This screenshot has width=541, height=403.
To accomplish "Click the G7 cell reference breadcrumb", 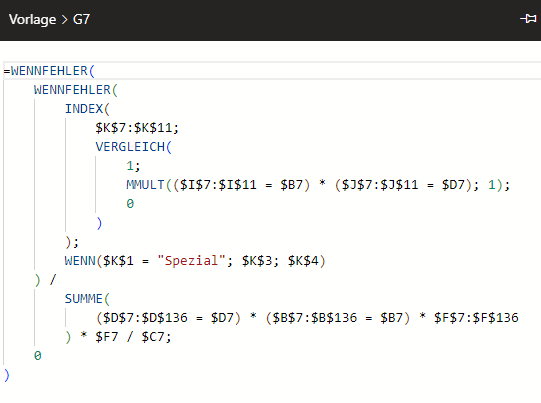I will coord(81,19).
